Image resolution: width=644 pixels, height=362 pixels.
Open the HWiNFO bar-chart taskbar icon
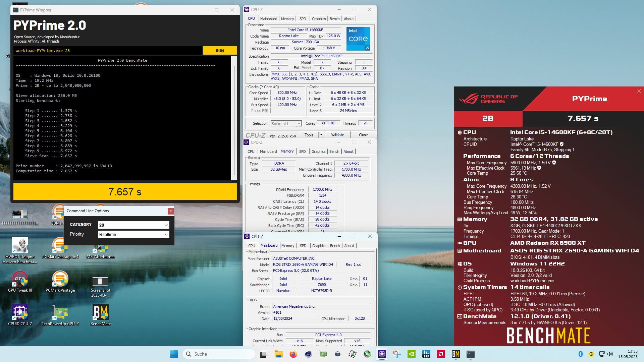pyautogui.click(x=426, y=354)
